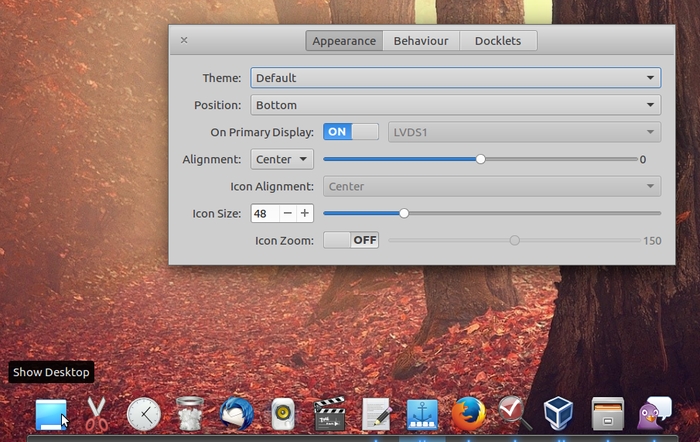
Task: Open the anchor Plank icon in dock
Action: coord(422,413)
